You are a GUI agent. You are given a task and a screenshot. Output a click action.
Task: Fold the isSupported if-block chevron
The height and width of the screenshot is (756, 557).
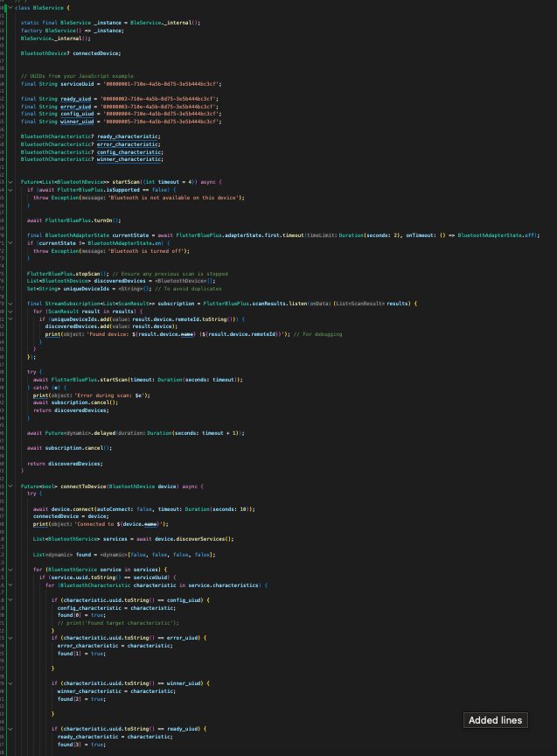click(9, 189)
